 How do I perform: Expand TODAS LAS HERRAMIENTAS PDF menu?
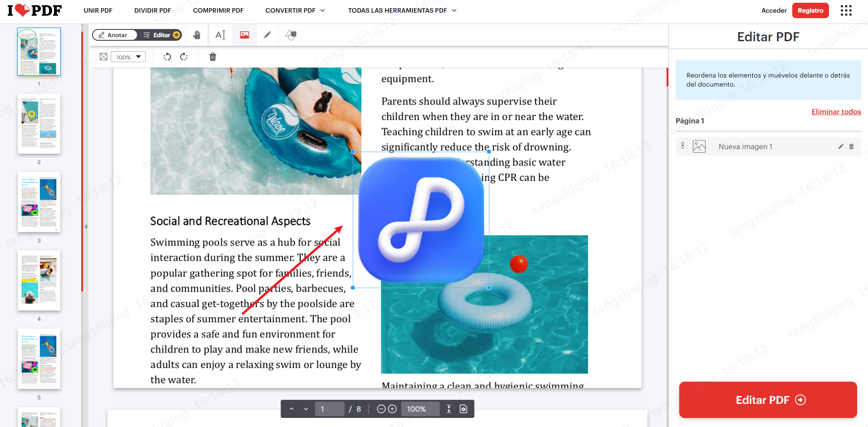[x=402, y=10]
